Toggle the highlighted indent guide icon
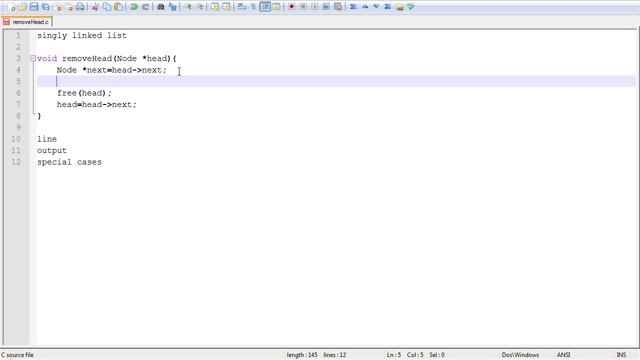The image size is (640, 360). click(x=265, y=7)
